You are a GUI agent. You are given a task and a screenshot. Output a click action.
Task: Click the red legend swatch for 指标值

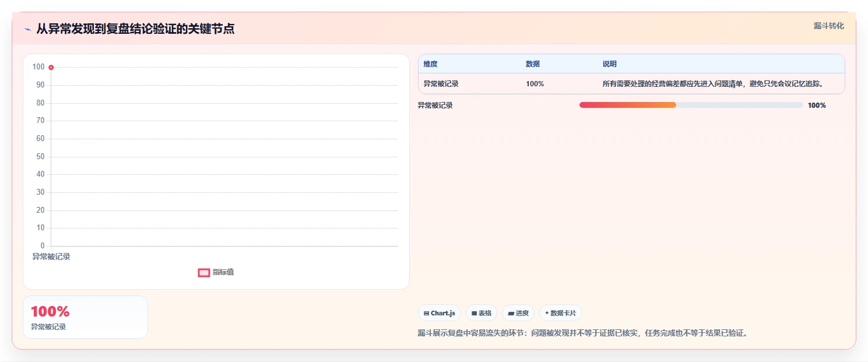tap(204, 272)
